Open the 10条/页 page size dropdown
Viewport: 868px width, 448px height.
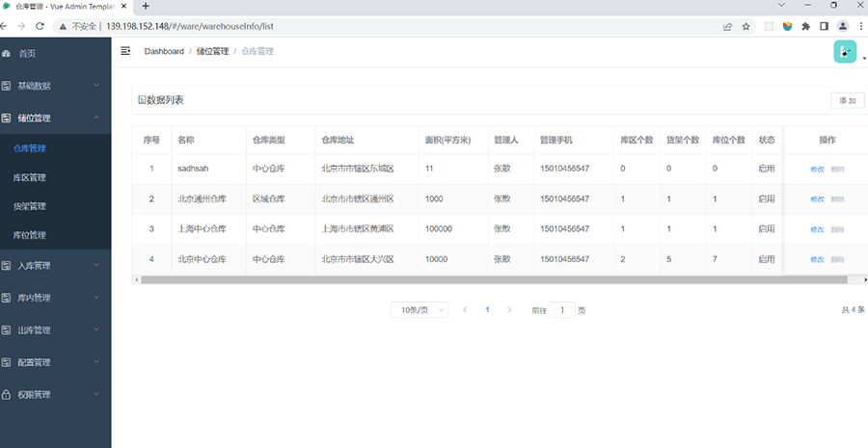pos(420,309)
